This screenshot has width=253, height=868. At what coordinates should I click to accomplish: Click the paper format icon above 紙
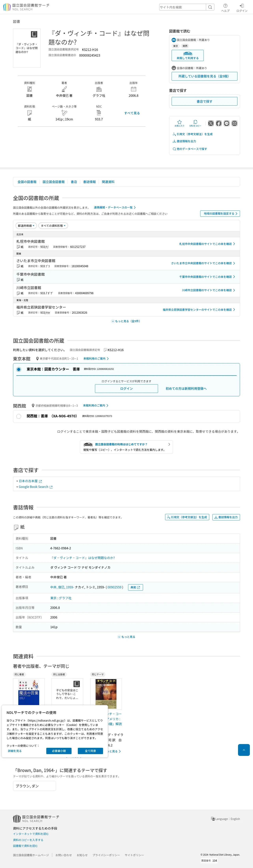30,113
